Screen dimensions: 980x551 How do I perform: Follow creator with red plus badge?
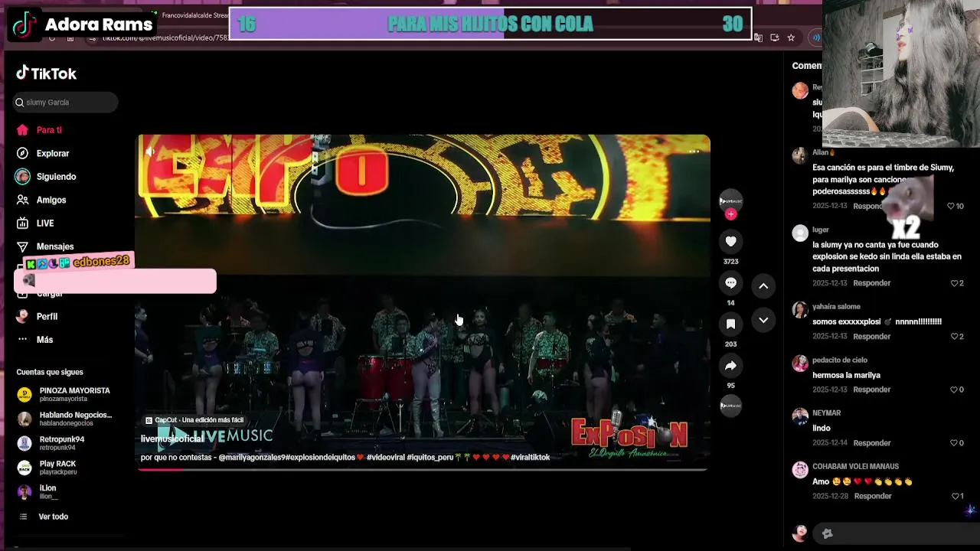730,214
